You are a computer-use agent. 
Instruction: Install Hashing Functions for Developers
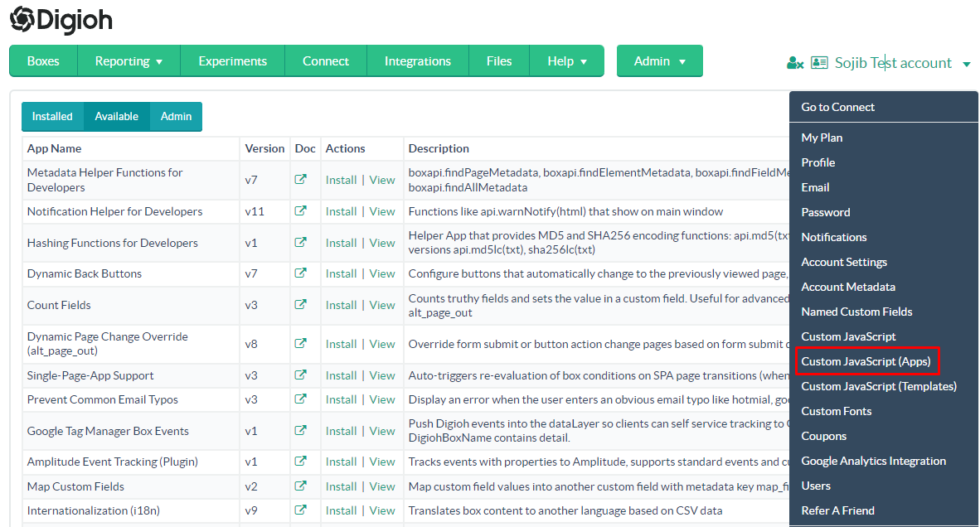342,243
